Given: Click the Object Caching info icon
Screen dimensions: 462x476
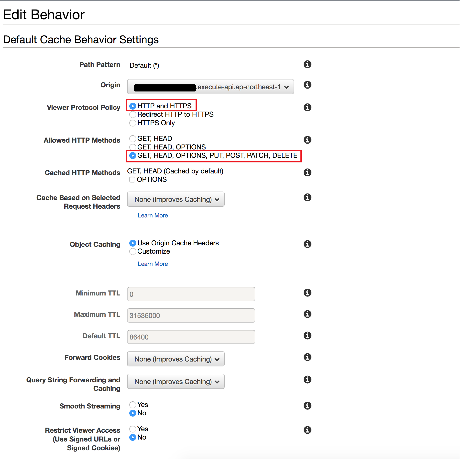Looking at the screenshot, I should 307,244.
